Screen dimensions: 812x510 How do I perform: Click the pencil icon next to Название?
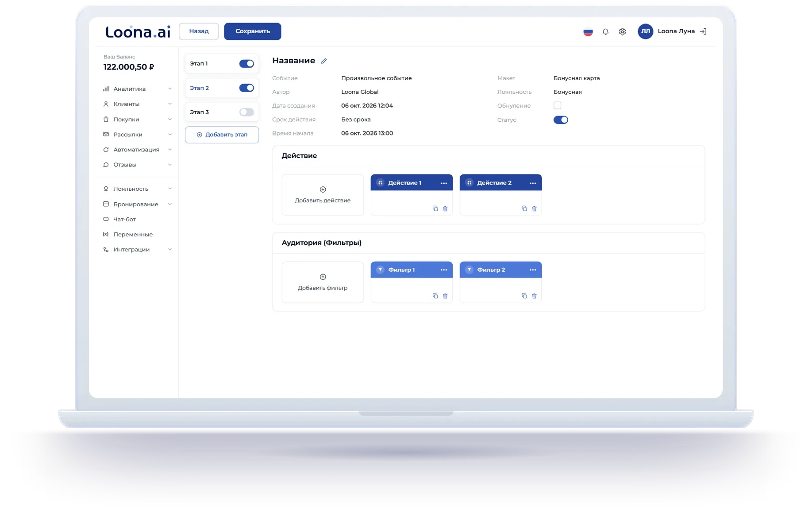[x=324, y=61]
